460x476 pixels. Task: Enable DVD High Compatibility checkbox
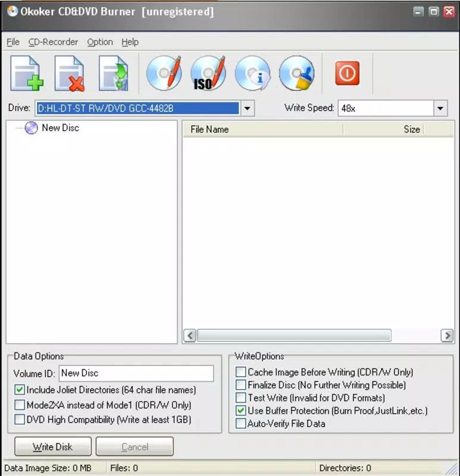(20, 419)
